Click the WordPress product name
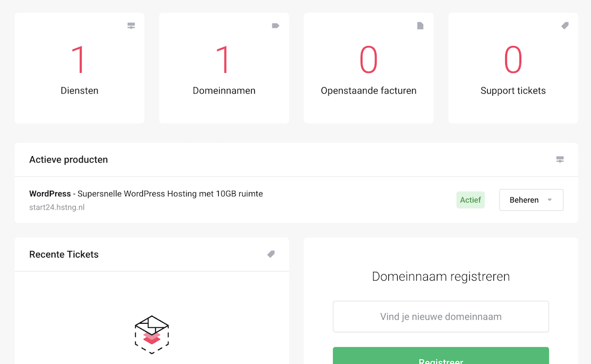 click(50, 194)
